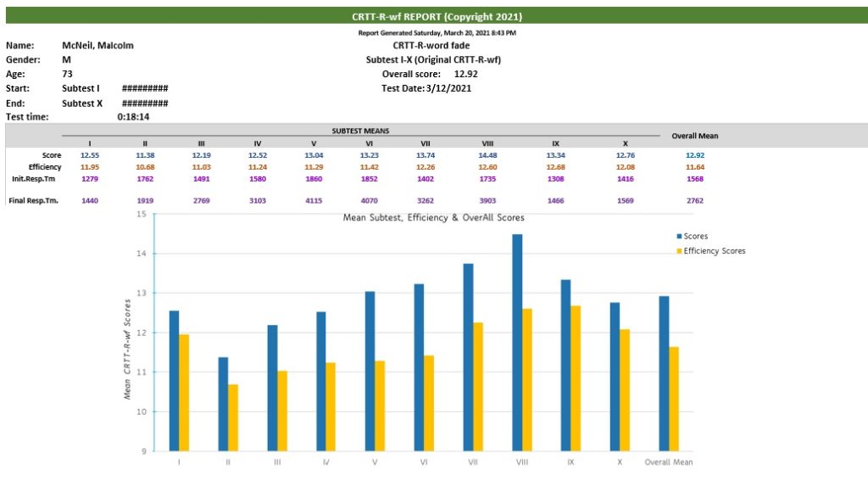This screenshot has width=868, height=492.
Task: Select subtest V final response time 4115
Action: click(314, 200)
